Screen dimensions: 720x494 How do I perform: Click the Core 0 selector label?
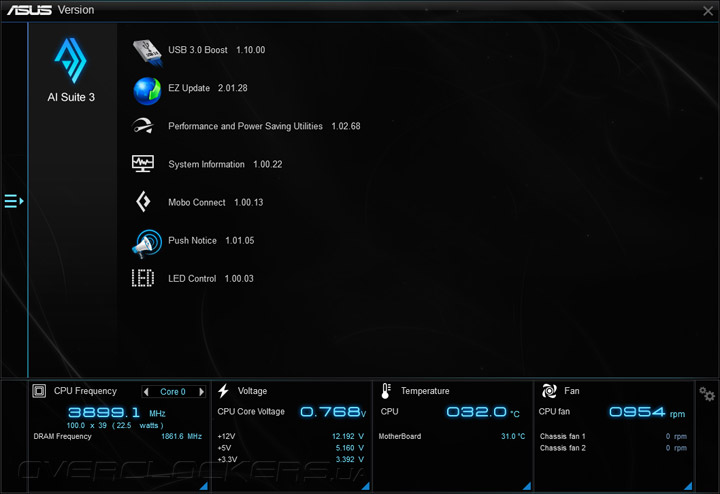click(173, 392)
